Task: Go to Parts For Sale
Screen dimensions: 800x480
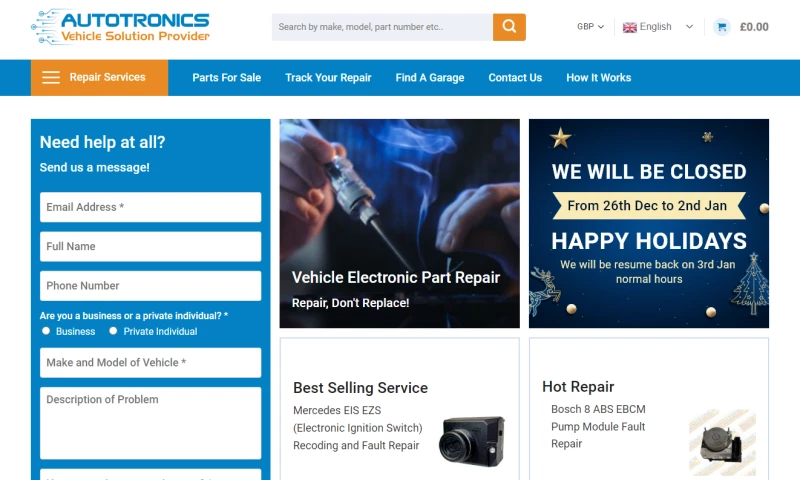Action: 227,78
